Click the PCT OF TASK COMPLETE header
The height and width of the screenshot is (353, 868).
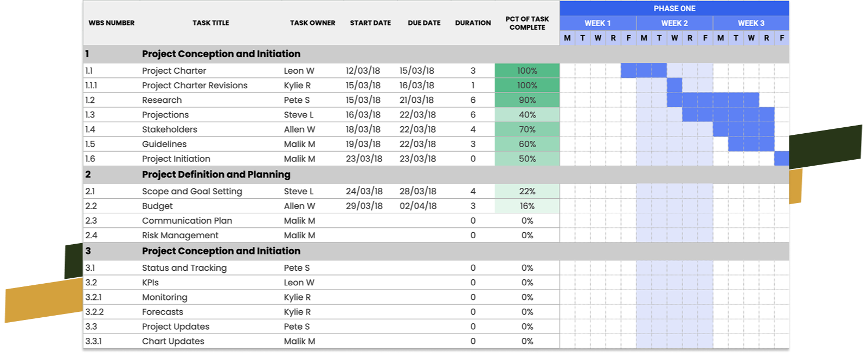click(527, 23)
